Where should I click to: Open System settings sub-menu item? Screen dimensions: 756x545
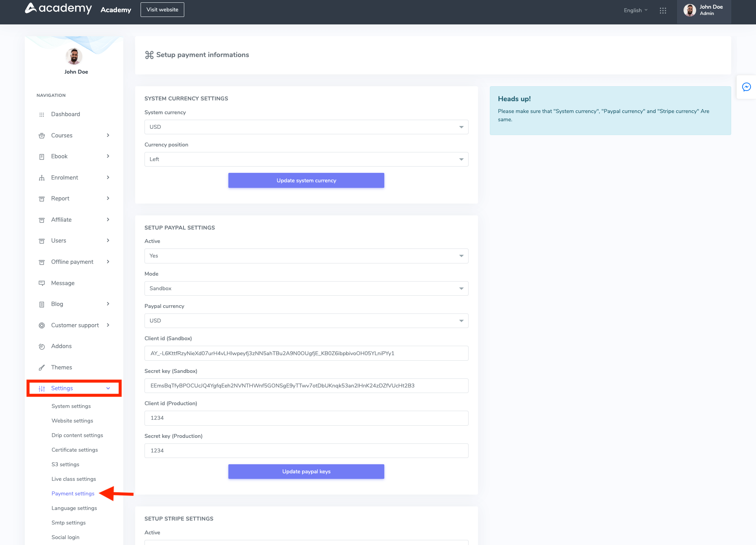coord(71,406)
